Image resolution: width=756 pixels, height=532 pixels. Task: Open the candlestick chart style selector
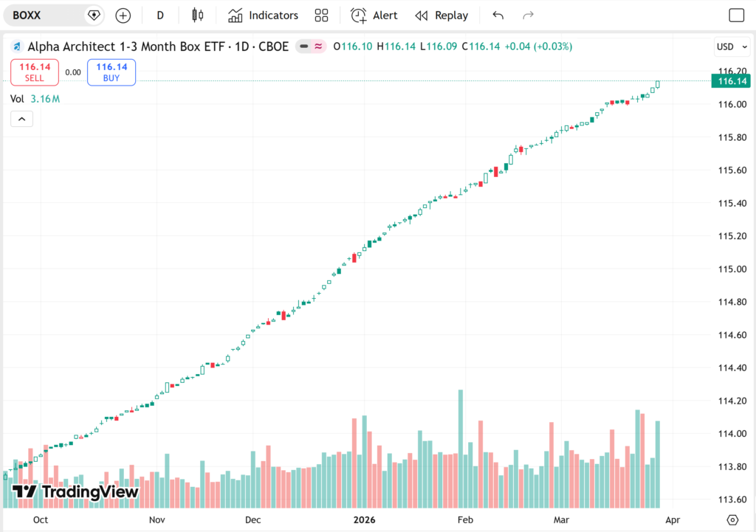tap(197, 15)
